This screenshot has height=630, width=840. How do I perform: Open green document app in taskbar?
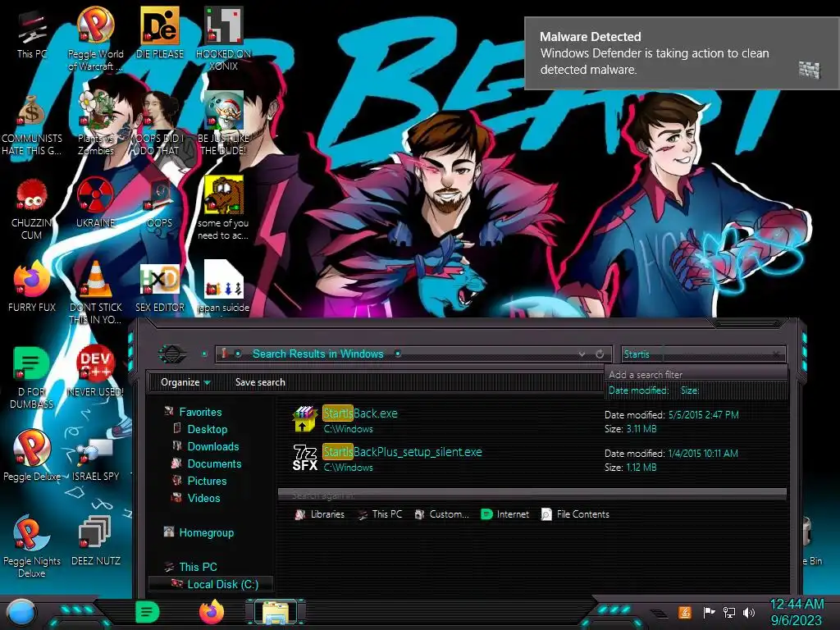148,612
